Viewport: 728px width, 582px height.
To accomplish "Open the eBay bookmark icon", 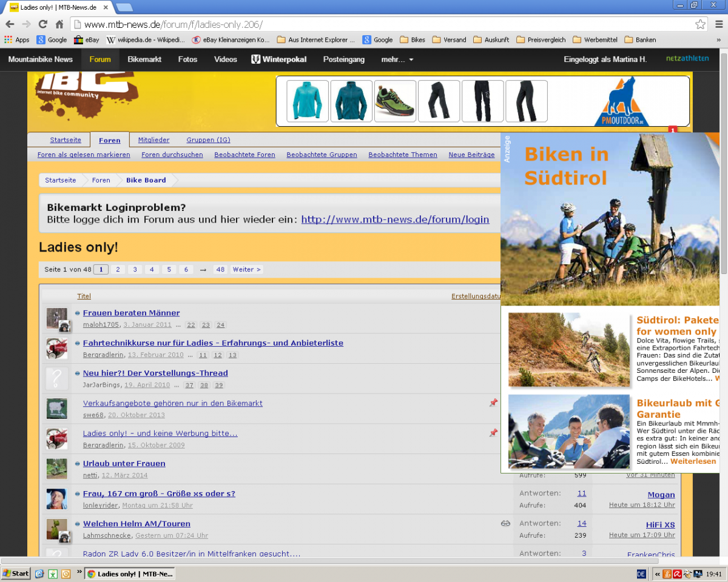I will [78, 40].
